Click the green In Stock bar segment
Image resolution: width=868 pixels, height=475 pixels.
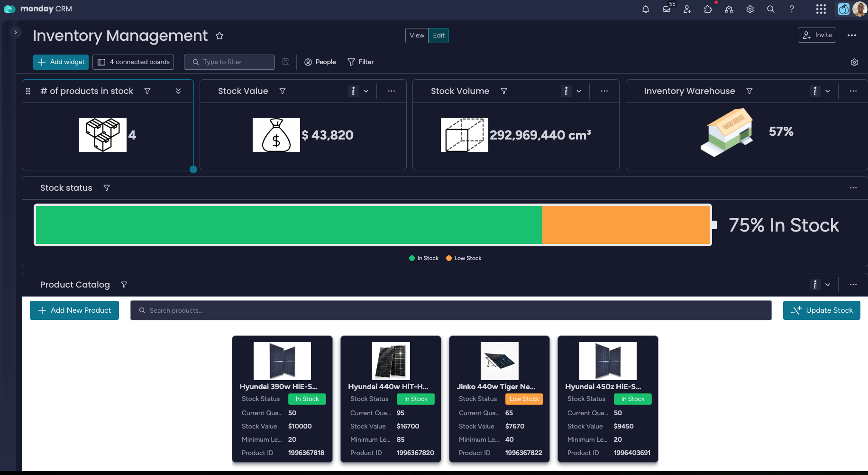[289, 225]
